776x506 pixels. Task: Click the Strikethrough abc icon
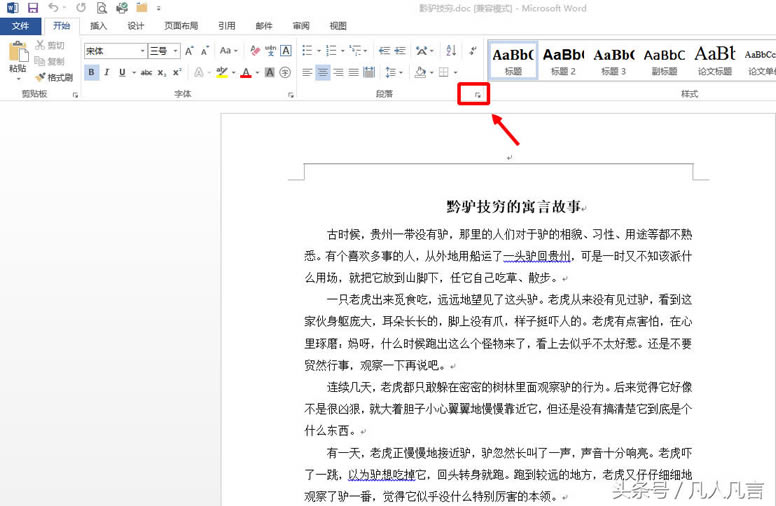tap(146, 72)
